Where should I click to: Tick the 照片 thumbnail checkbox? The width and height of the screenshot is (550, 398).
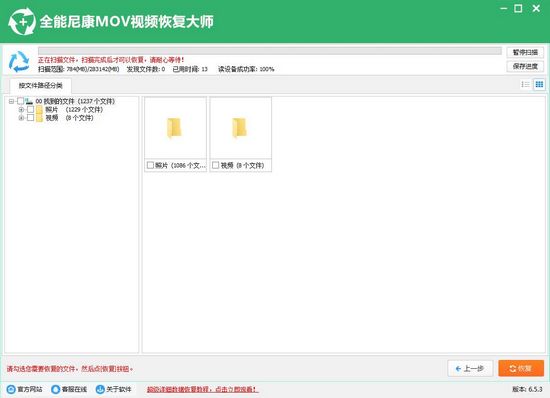(150, 165)
